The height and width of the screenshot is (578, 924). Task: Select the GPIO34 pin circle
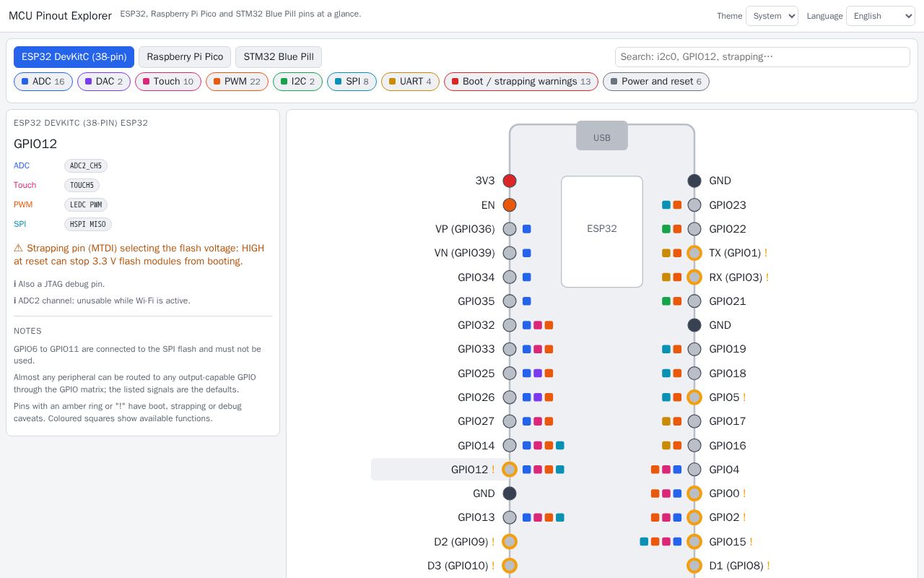[x=510, y=277]
